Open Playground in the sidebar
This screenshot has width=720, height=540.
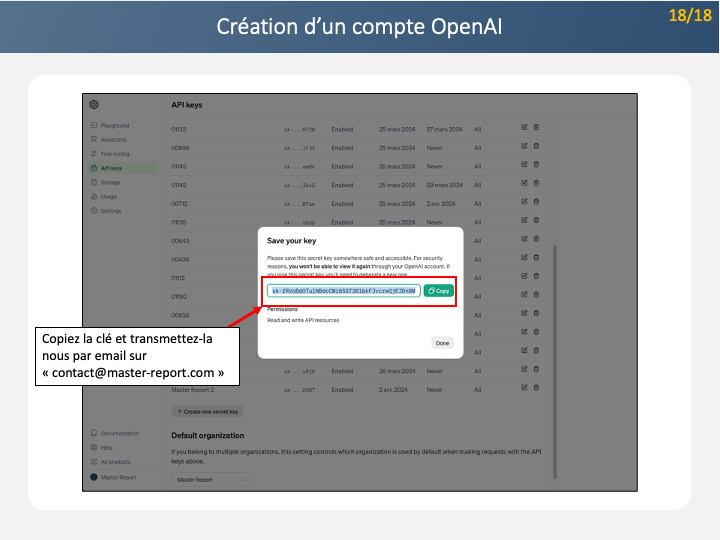[114, 126]
